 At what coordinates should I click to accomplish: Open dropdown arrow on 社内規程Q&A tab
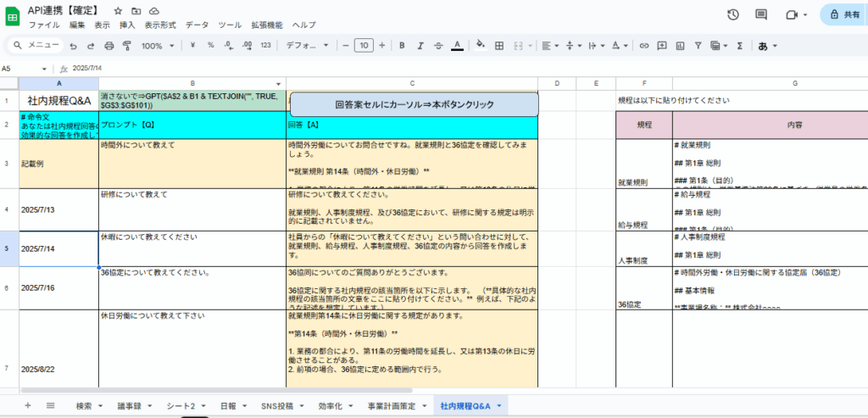pyautogui.click(x=499, y=406)
